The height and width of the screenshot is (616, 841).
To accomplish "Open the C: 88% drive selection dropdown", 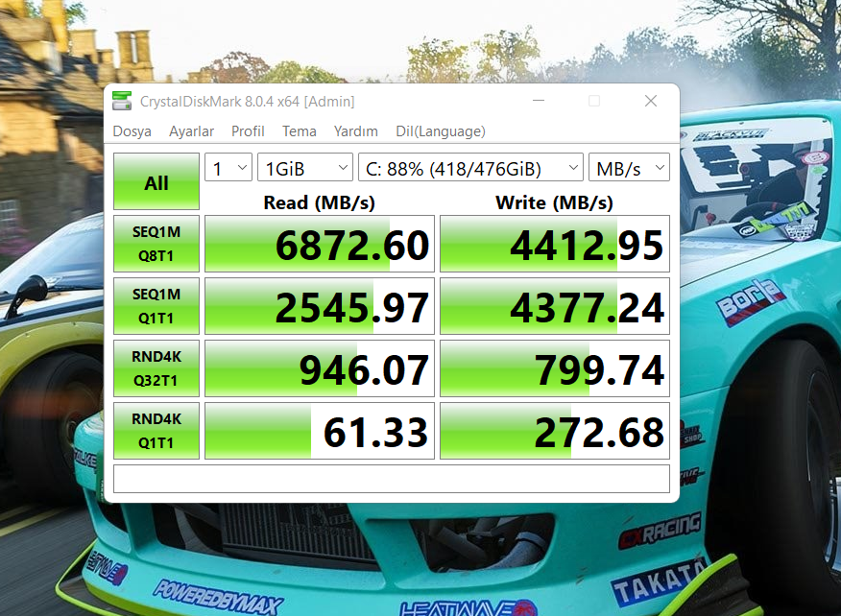I will coord(470,168).
